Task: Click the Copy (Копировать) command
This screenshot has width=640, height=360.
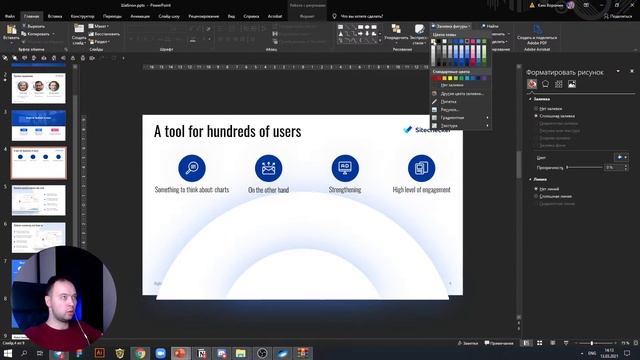Action: coord(36,34)
